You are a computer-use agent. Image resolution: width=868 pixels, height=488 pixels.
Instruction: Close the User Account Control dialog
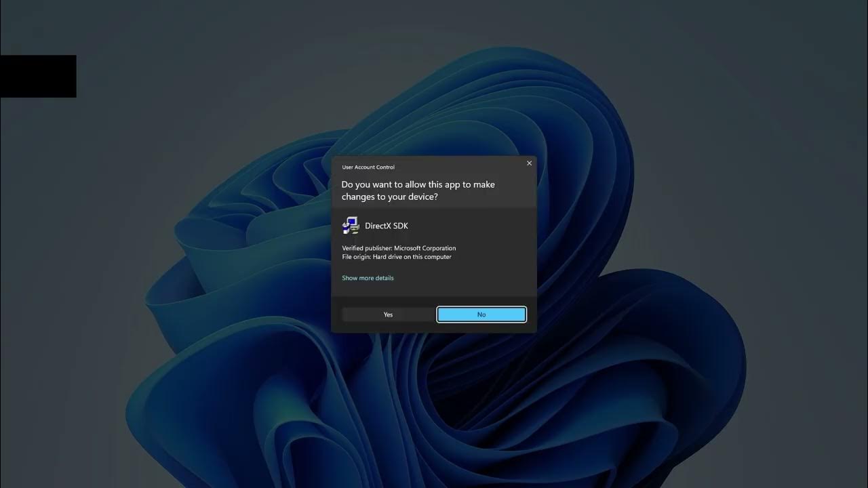[x=529, y=163]
